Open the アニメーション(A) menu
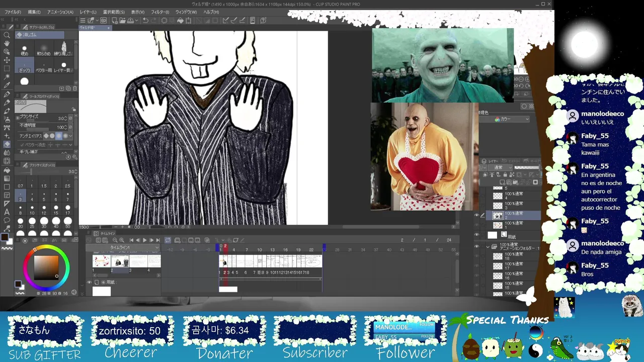 (x=60, y=12)
